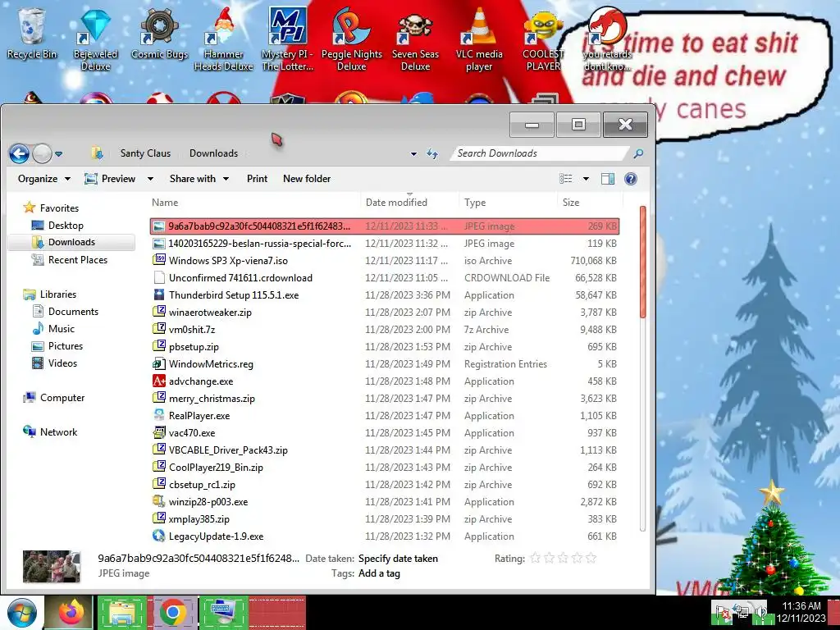The image size is (840, 630).
Task: Open previous locations dropdown in address bar
Action: 413,153
